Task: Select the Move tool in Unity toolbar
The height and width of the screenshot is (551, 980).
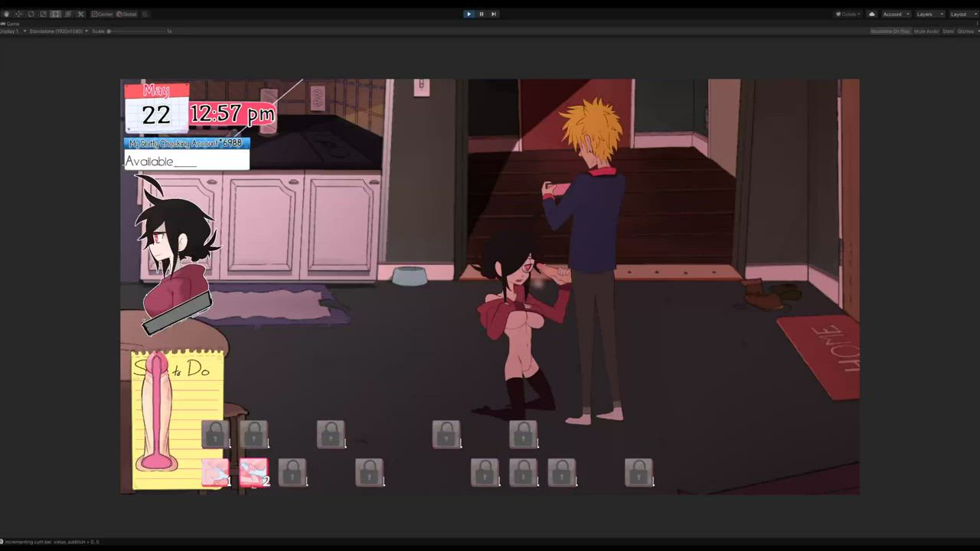Action: [x=18, y=14]
